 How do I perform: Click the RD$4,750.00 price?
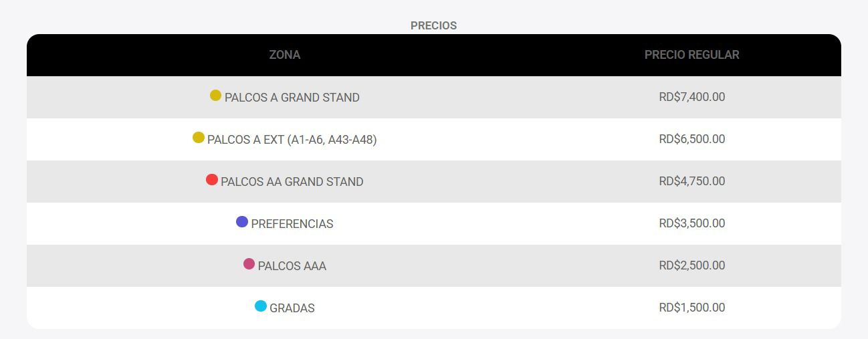pyautogui.click(x=691, y=181)
